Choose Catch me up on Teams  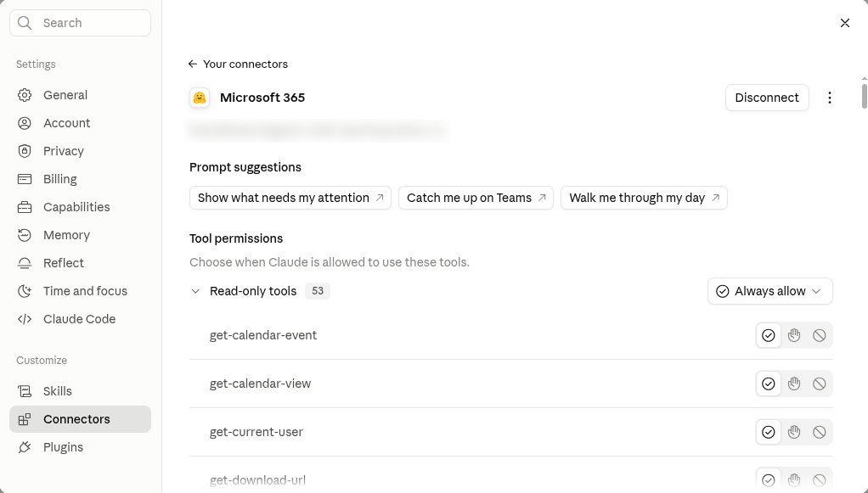click(476, 198)
